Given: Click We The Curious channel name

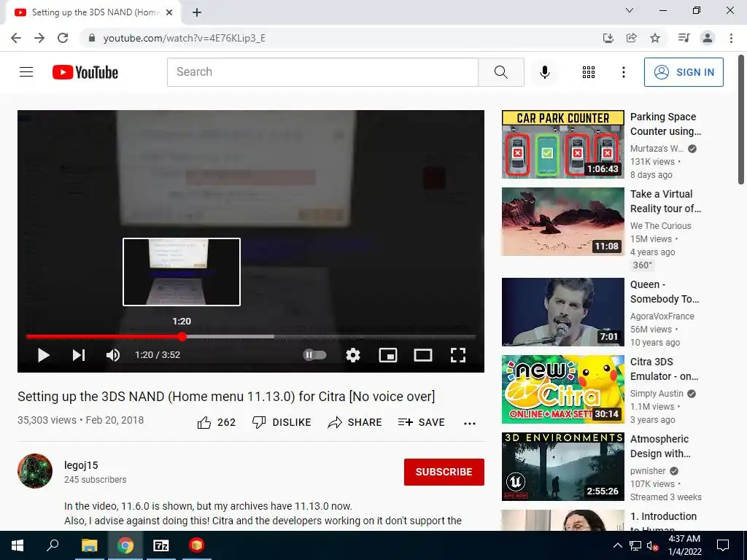Looking at the screenshot, I should click(660, 226).
